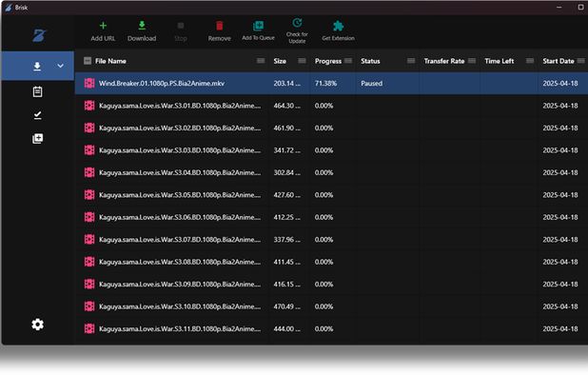
Task: Click Check for Update icon
Action: pos(297,23)
